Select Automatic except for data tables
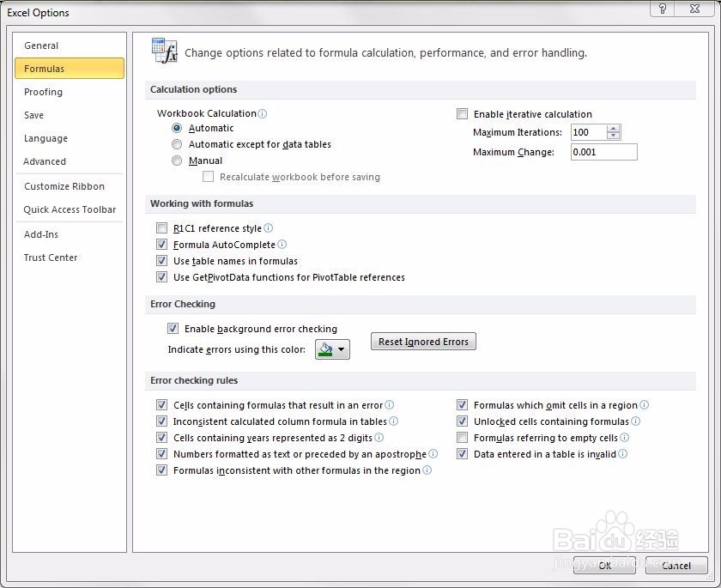Viewport: 721px width, 588px height. (x=177, y=144)
